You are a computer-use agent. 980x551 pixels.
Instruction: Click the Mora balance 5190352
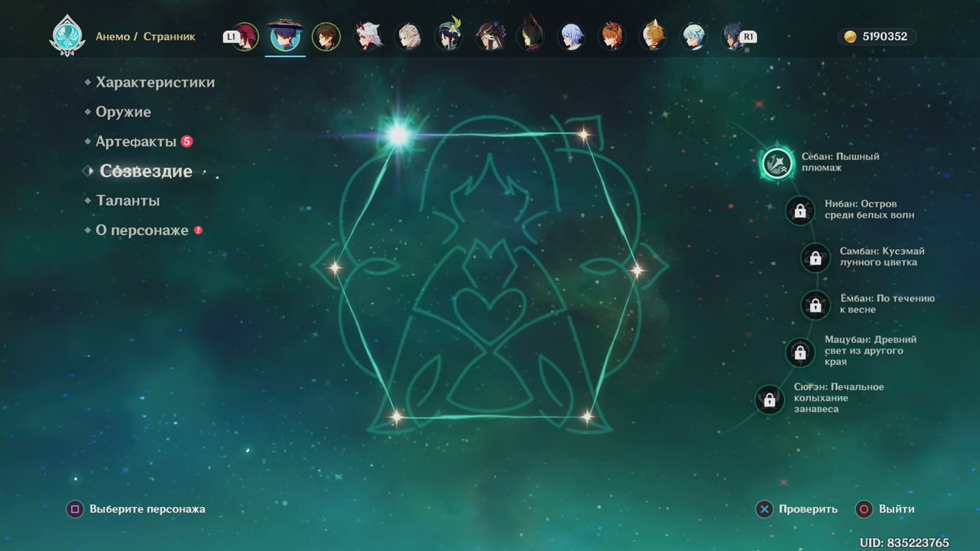point(884,37)
